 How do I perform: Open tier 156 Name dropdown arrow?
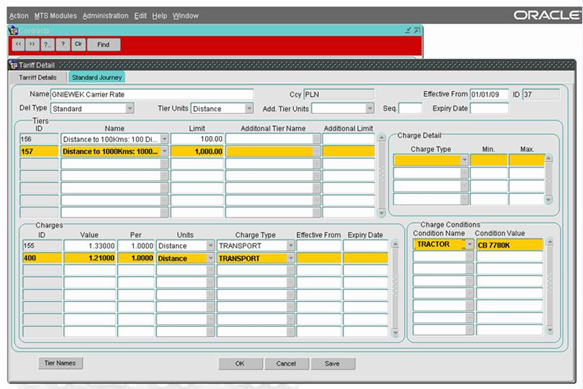coord(164,139)
